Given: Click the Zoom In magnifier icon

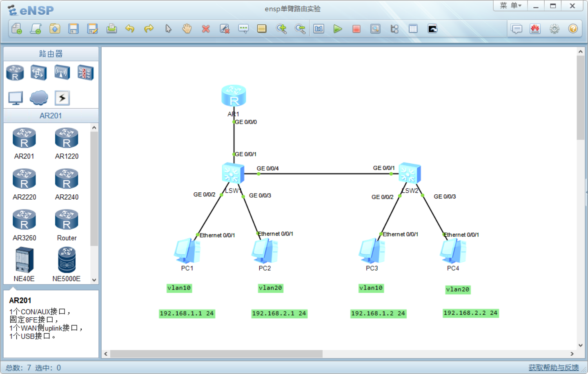Looking at the screenshot, I should pyautogui.click(x=281, y=29).
